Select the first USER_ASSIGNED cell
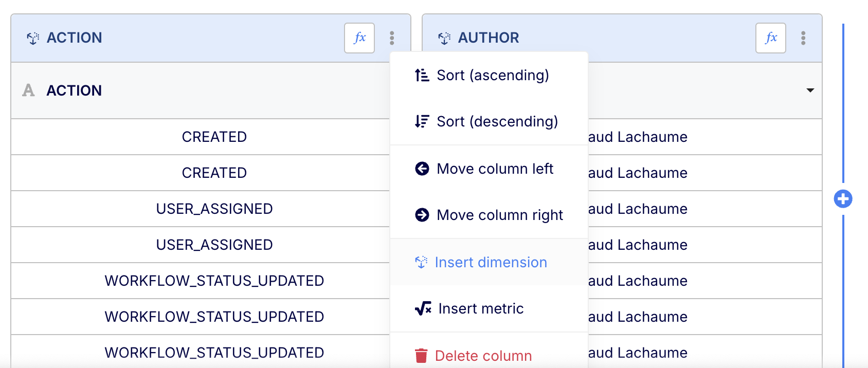Screen dimensions: 868x368 (x=214, y=209)
